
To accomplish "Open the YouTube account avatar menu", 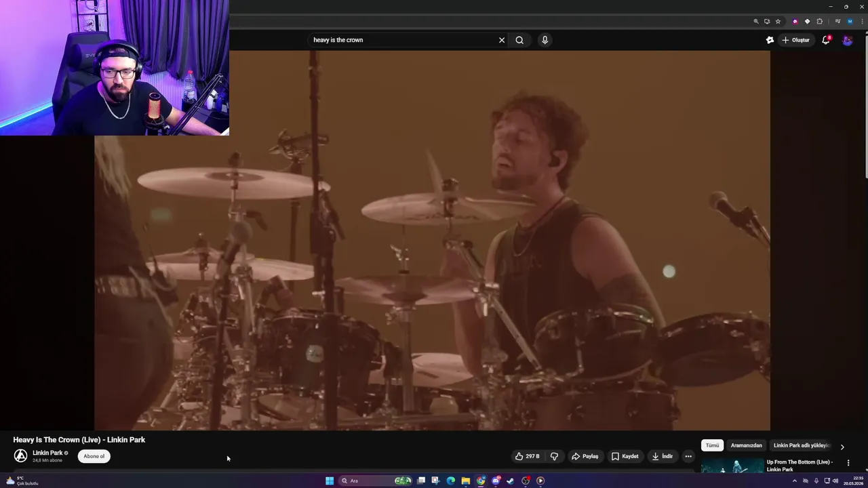I will 848,40.
